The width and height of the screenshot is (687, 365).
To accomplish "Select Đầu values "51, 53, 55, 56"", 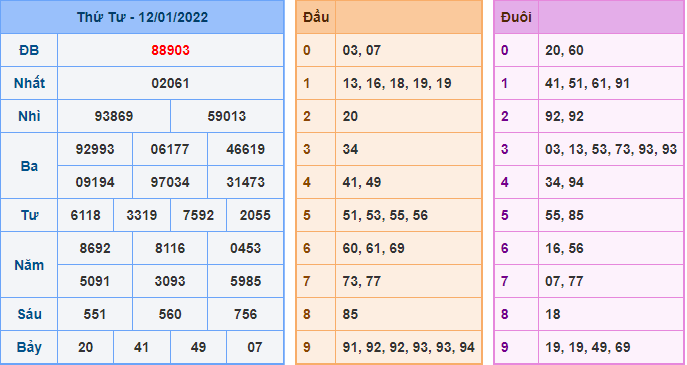I will pyautogui.click(x=386, y=215).
